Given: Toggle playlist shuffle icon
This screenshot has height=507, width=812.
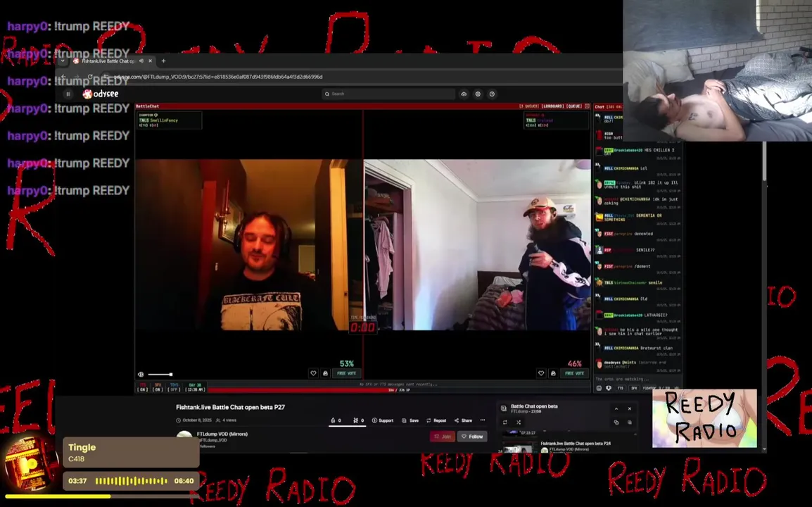Looking at the screenshot, I should [x=519, y=422].
